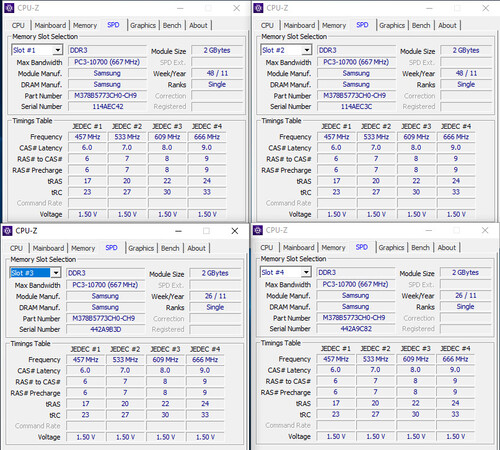Open Mainboard tab in Slot #1 window
This screenshot has height=450, width=500.
(x=50, y=25)
